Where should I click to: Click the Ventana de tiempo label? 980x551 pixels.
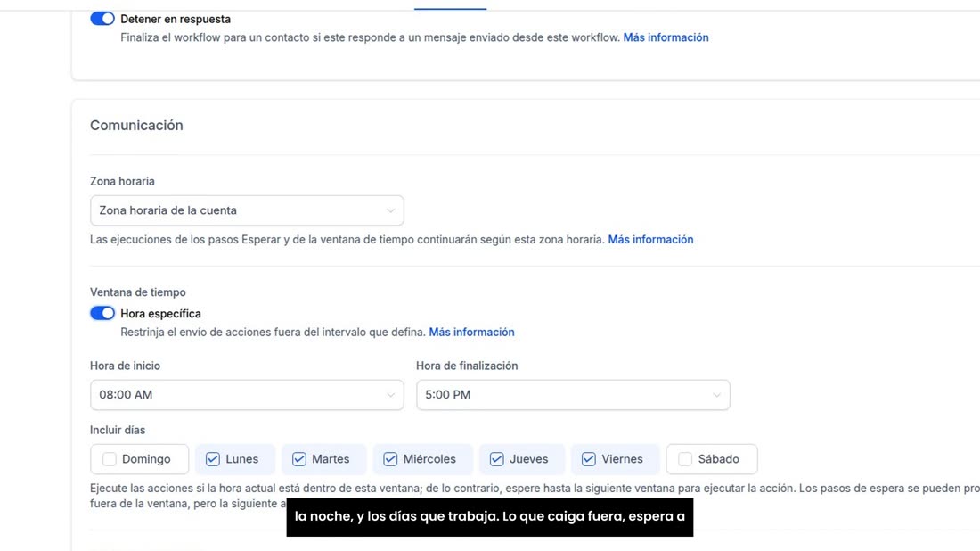click(x=137, y=292)
